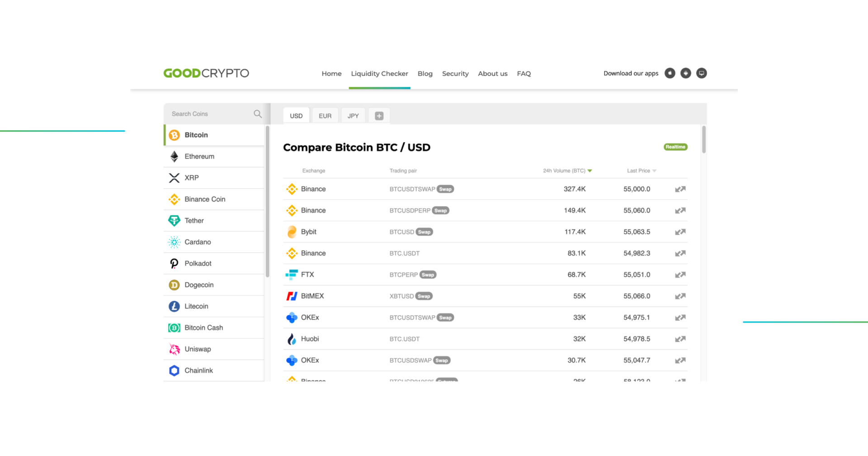
Task: Select the Bitcoin coin icon in sidebar
Action: (x=174, y=135)
